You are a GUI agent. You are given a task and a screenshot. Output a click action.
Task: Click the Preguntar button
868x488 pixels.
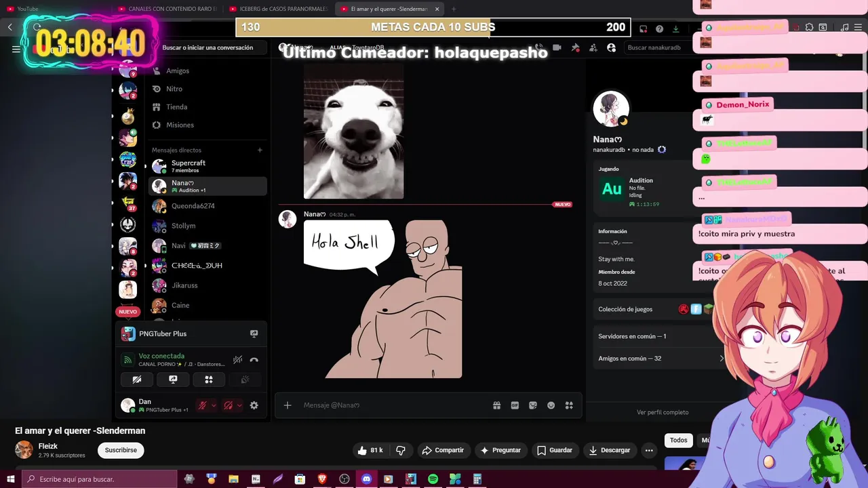tap(500, 450)
